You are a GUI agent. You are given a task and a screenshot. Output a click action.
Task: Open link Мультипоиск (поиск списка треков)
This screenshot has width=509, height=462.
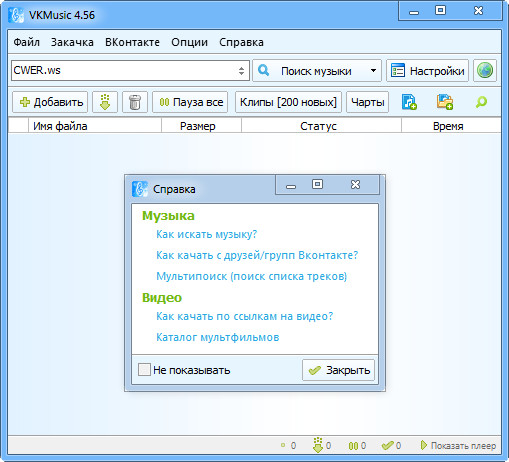click(x=252, y=276)
